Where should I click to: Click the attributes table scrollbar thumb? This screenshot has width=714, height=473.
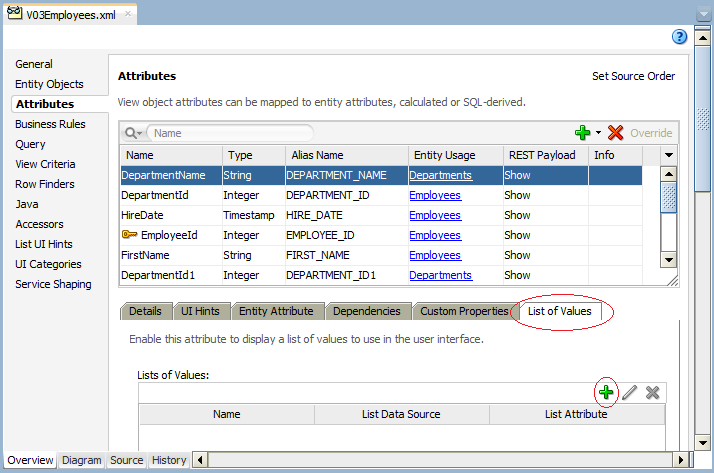pos(668,197)
